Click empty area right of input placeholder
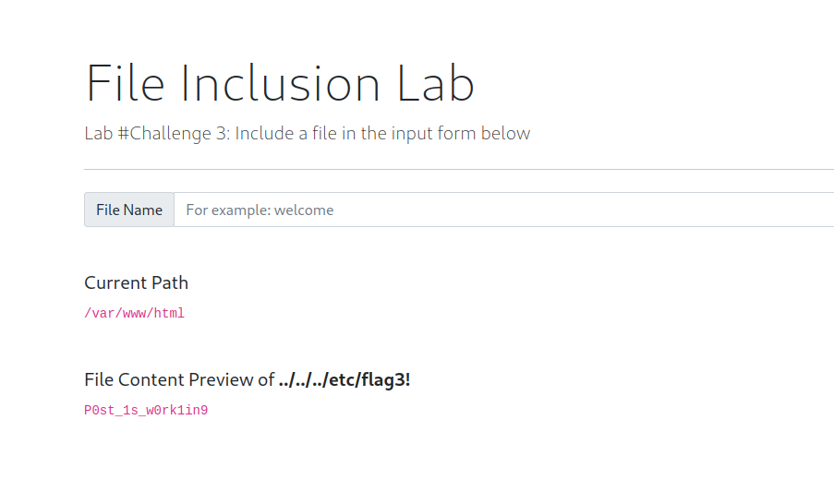This screenshot has width=834, height=504. click(600, 210)
